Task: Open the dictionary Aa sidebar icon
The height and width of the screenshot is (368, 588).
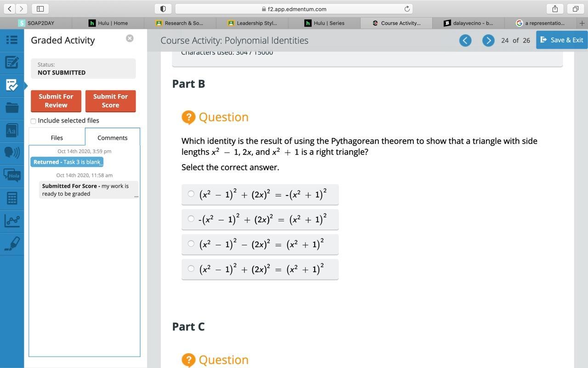Action: [12, 130]
